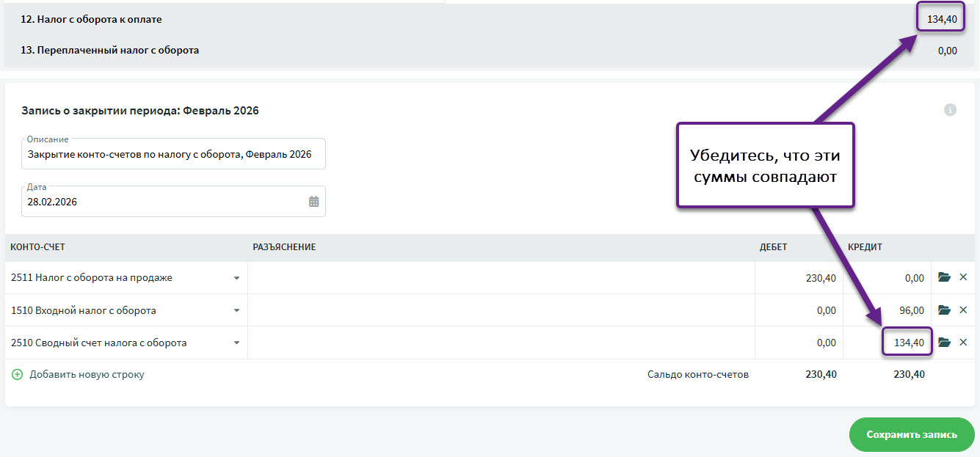Click Добавить новую строку link

(x=87, y=374)
